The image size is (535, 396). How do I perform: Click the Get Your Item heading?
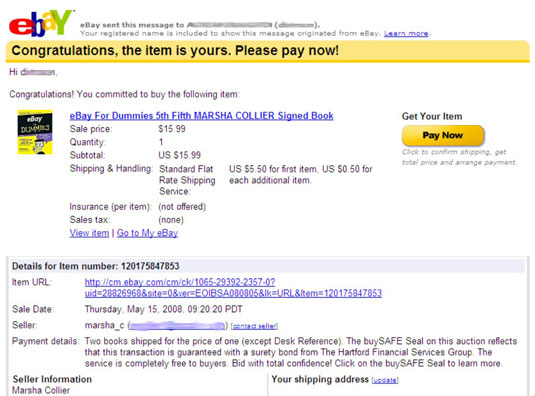tap(432, 116)
